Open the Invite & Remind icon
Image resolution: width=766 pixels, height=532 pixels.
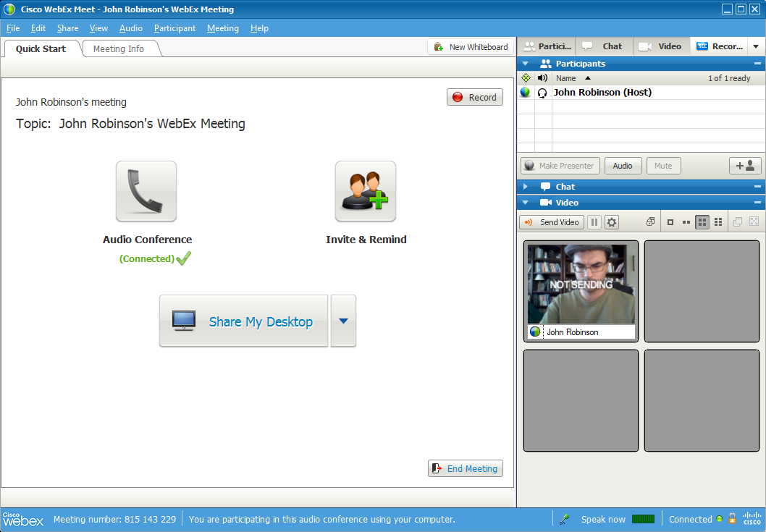(x=365, y=191)
